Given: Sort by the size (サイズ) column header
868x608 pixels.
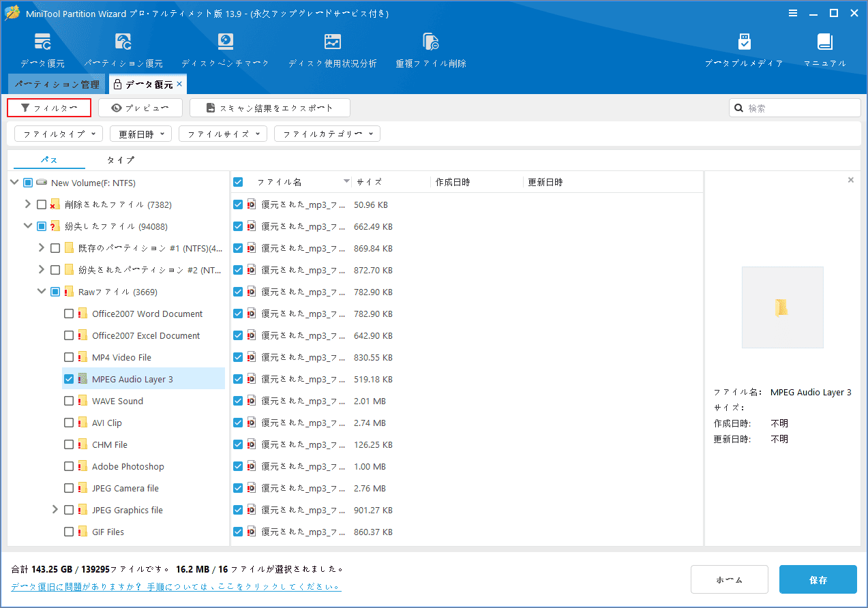Looking at the screenshot, I should [369, 182].
